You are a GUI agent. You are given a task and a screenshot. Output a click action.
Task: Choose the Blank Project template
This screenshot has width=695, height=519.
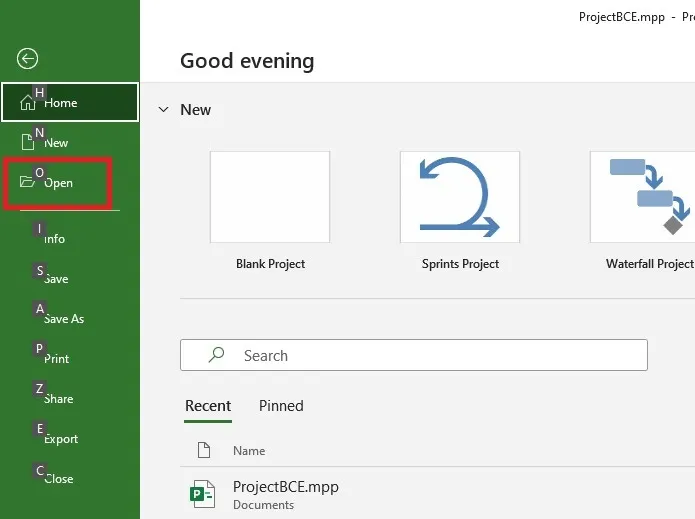pos(270,210)
